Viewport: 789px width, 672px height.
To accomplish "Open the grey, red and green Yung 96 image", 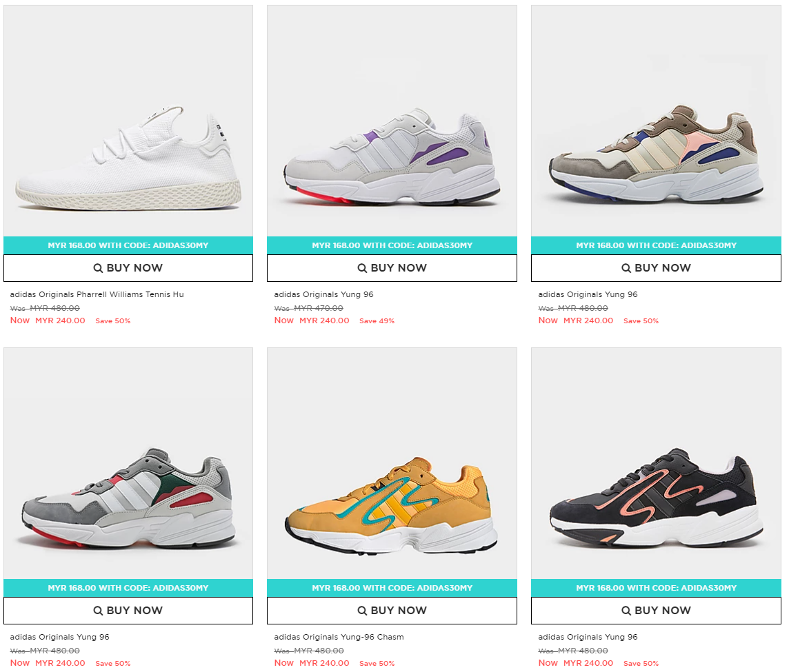I will (128, 463).
